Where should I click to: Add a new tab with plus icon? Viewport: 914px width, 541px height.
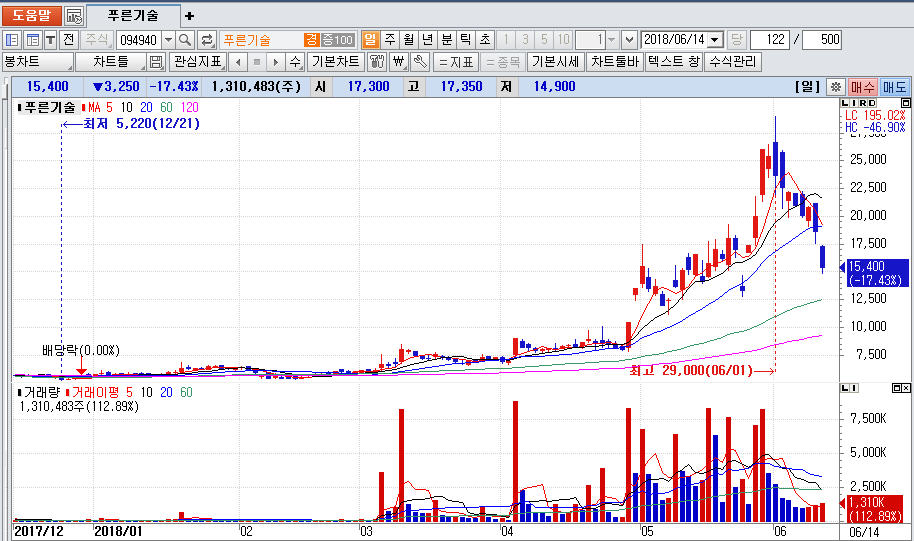(190, 16)
